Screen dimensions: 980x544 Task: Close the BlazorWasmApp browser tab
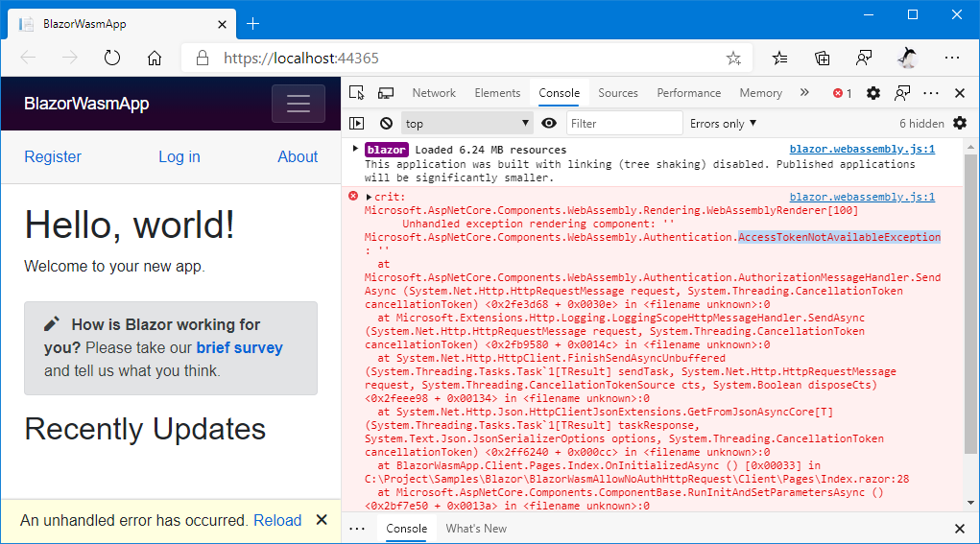click(x=222, y=24)
